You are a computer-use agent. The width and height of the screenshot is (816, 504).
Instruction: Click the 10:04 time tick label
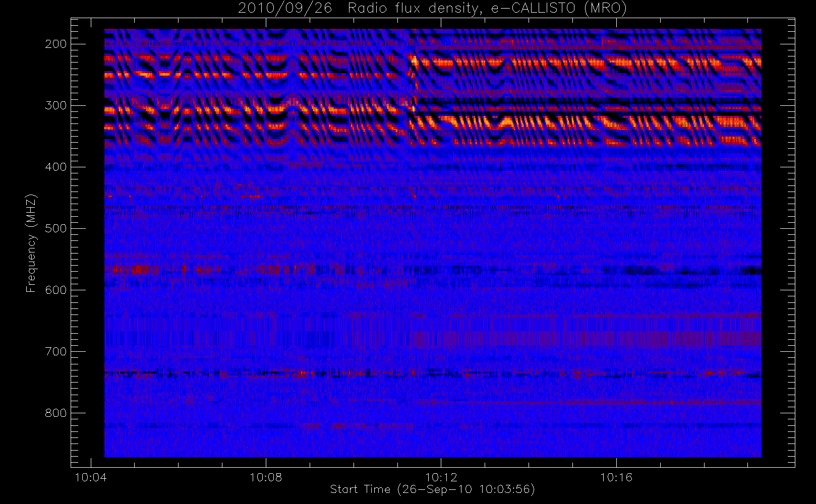click(x=90, y=477)
